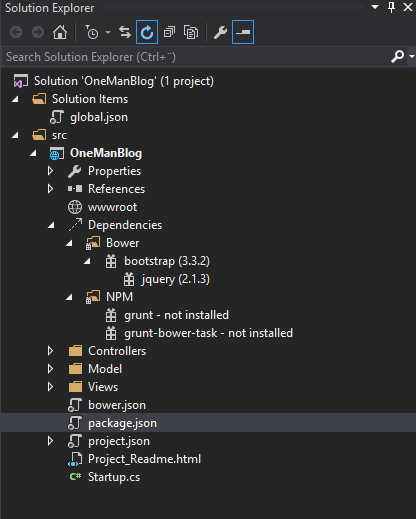Click the Dependencies arrow icon
Image resolution: width=416 pixels, height=519 pixels.
pos(75,225)
